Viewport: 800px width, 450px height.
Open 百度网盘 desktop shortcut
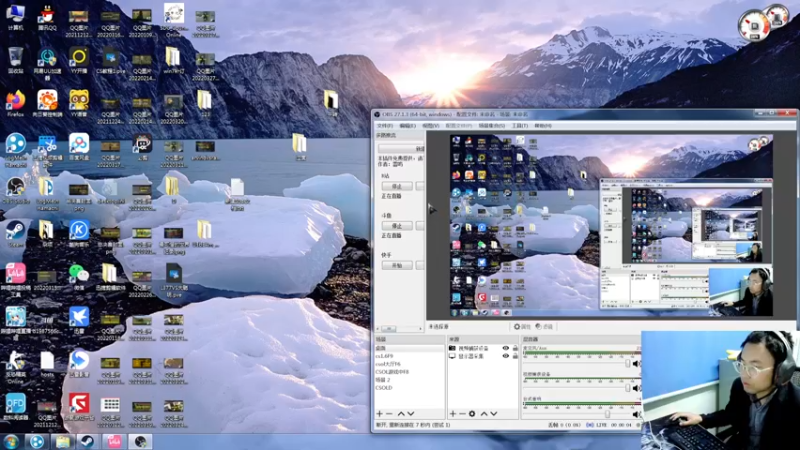click(79, 147)
